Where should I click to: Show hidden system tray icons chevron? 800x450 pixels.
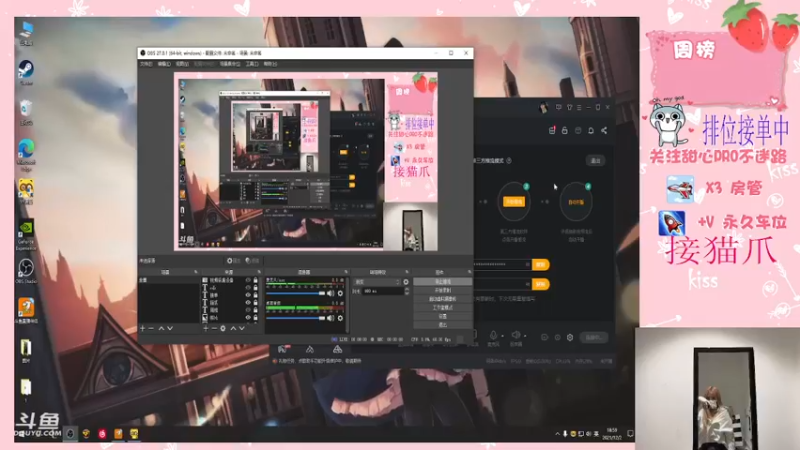(557, 434)
